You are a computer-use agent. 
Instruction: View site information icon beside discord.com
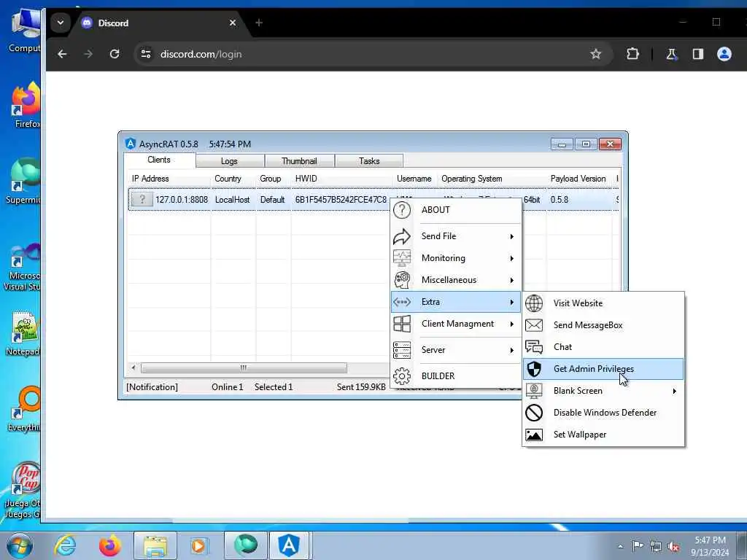tap(146, 54)
